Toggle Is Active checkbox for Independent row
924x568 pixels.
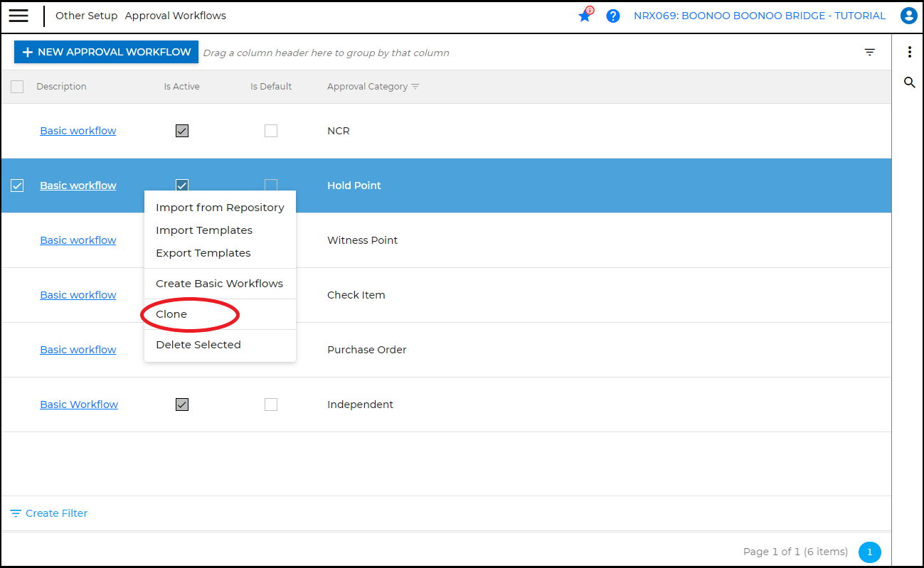(182, 404)
